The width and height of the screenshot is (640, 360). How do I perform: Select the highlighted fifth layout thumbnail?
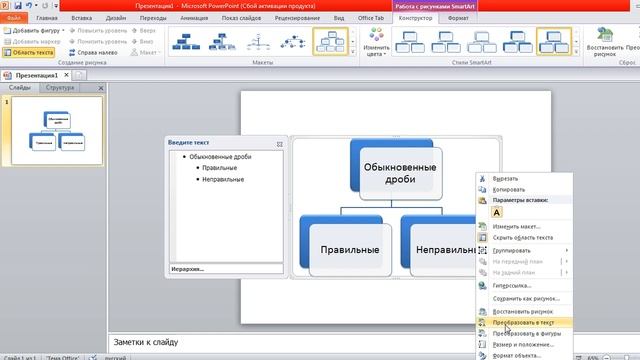click(x=330, y=42)
